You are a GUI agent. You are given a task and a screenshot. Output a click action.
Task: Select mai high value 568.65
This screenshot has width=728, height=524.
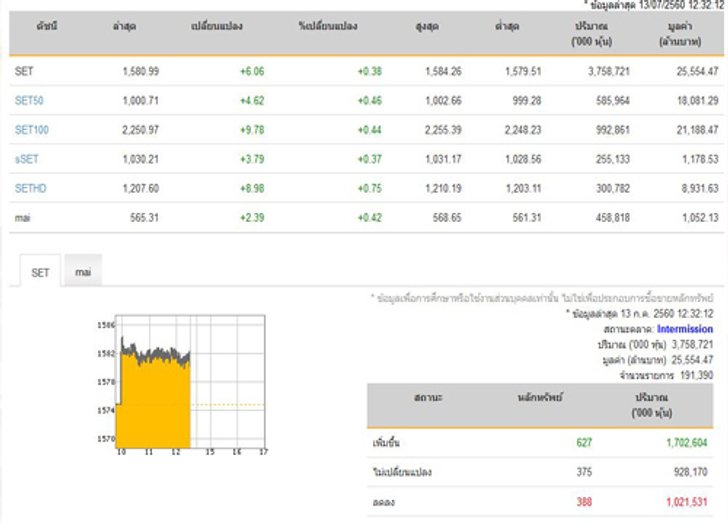447,217
